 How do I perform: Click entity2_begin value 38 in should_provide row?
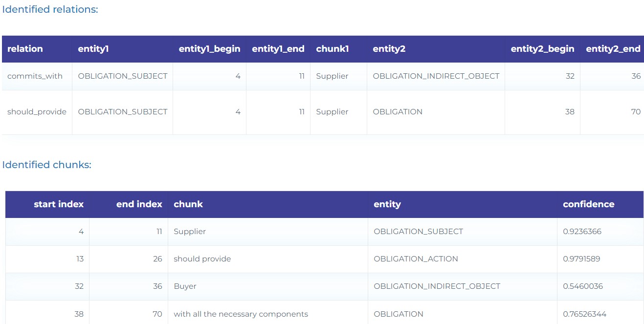[x=570, y=112]
